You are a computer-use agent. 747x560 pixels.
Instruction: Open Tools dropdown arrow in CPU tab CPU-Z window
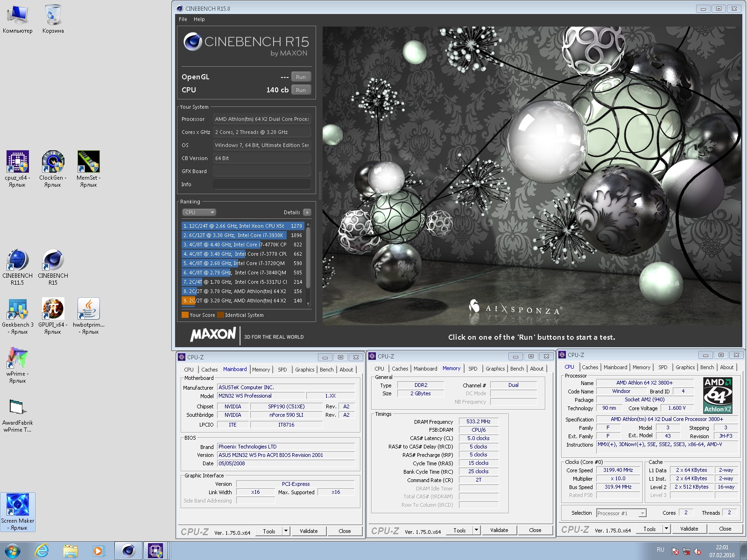tap(667, 529)
